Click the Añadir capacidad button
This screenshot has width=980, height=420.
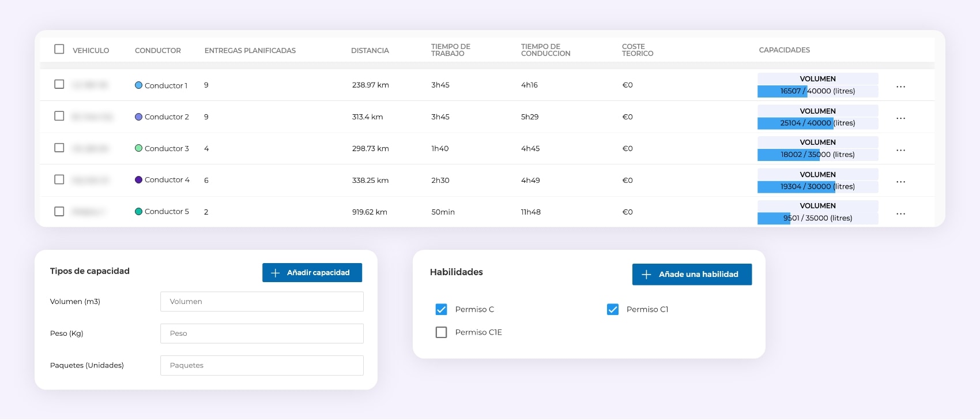[x=312, y=272]
